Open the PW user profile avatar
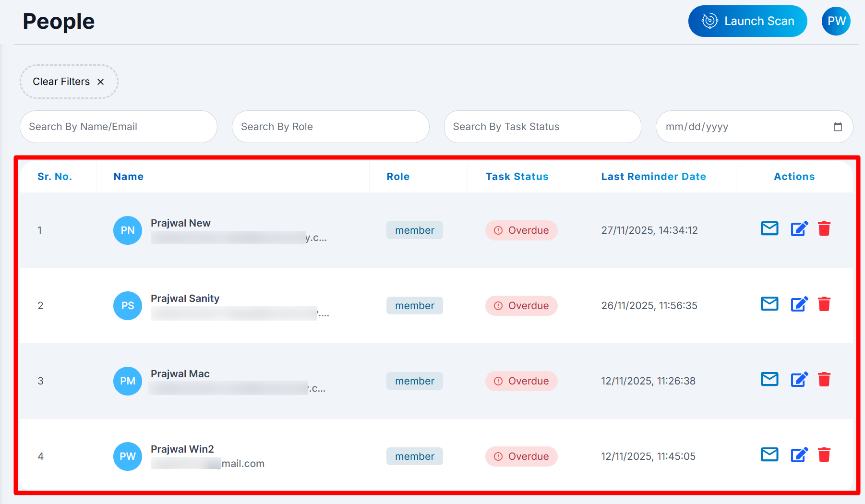This screenshot has height=504, width=865. click(x=836, y=21)
